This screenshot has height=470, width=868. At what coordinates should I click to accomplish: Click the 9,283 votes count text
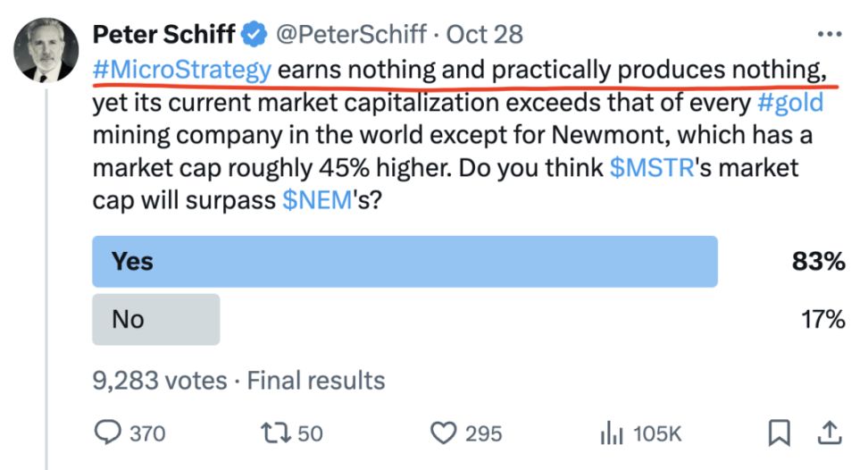click(x=160, y=381)
